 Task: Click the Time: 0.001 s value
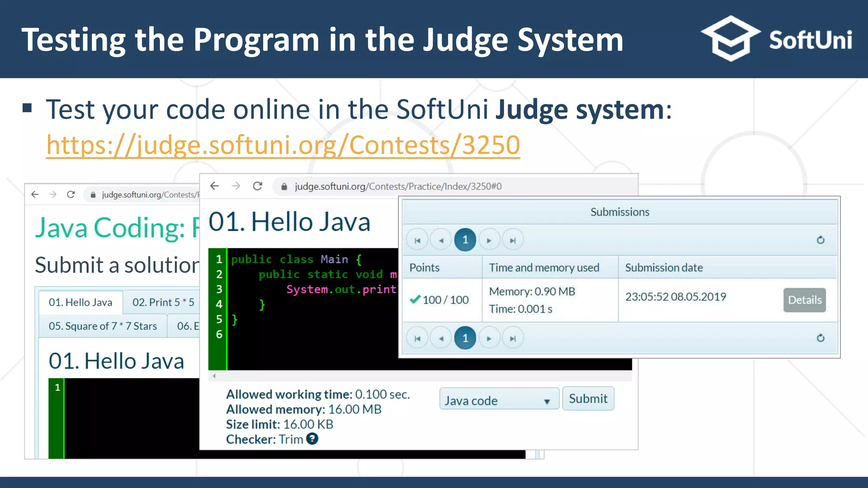[520, 309]
